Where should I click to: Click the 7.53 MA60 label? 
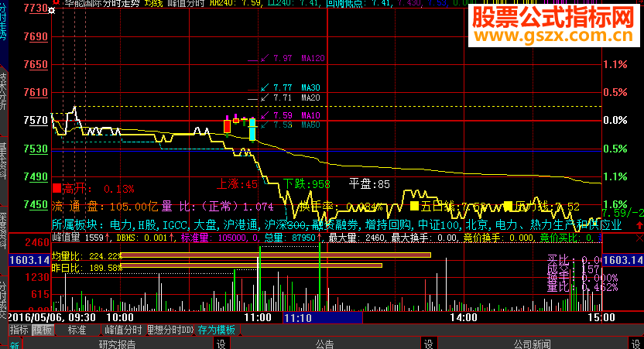pyautogui.click(x=296, y=125)
